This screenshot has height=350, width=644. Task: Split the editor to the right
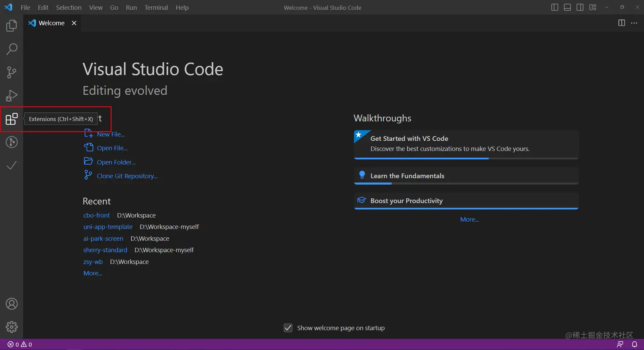pos(622,23)
